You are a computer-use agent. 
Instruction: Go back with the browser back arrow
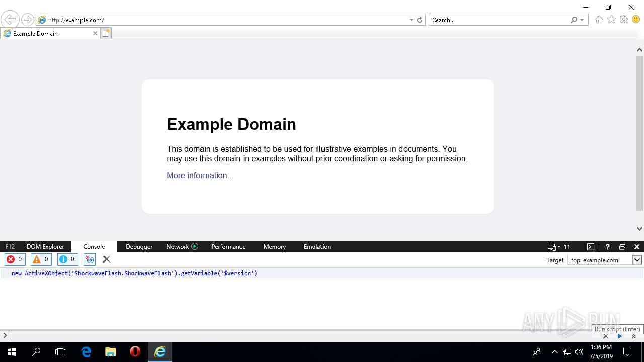[x=10, y=20]
